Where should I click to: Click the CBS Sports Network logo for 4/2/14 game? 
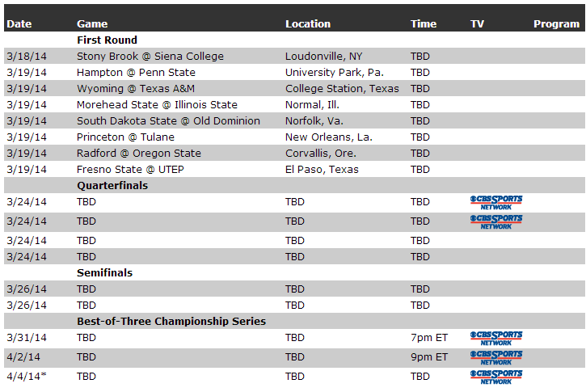pos(496,357)
